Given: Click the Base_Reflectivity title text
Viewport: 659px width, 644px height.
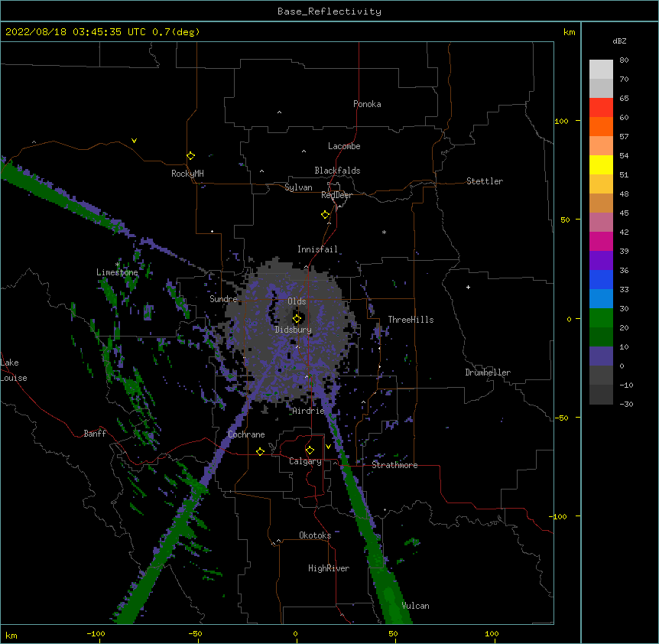Looking at the screenshot, I should (x=329, y=11).
